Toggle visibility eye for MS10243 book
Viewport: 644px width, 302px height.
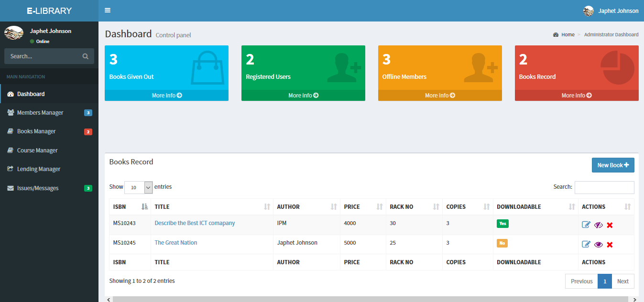598,225
